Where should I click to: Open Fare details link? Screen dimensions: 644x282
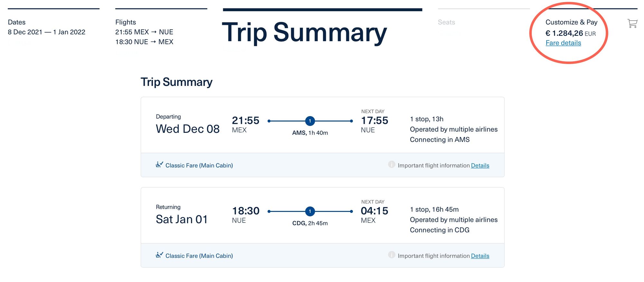tap(563, 43)
